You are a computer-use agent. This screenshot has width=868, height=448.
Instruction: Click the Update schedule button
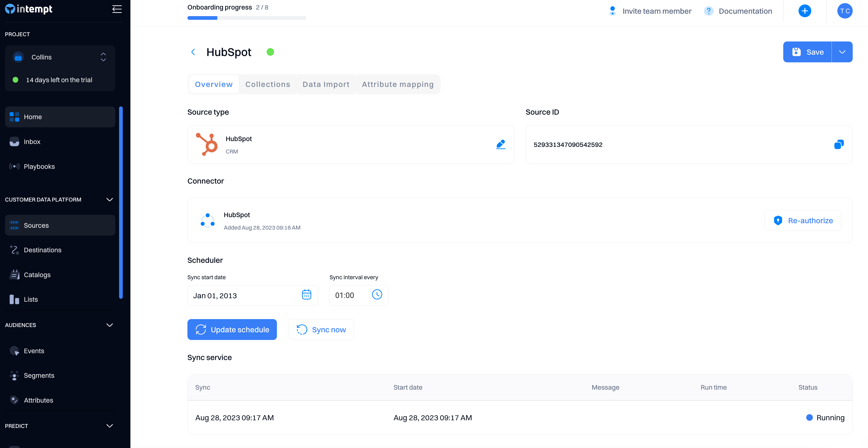pyautogui.click(x=232, y=329)
